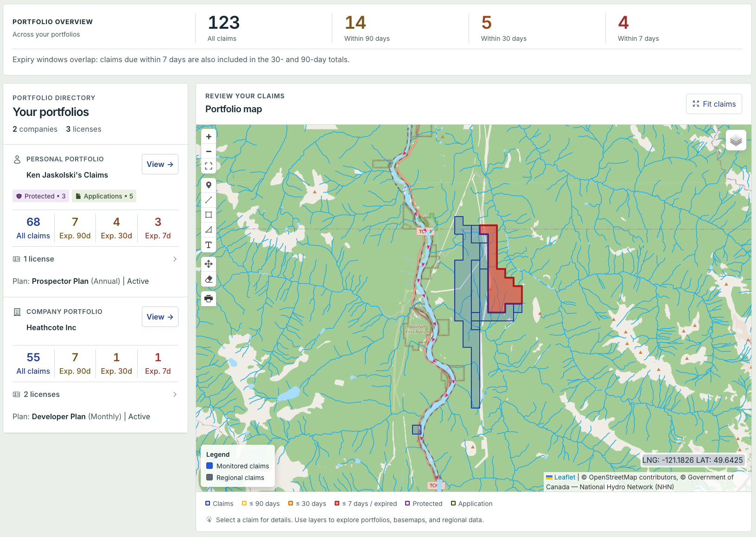The height and width of the screenshot is (537, 756).
Task: Click the license card icon beside 1 license
Action: click(x=17, y=259)
